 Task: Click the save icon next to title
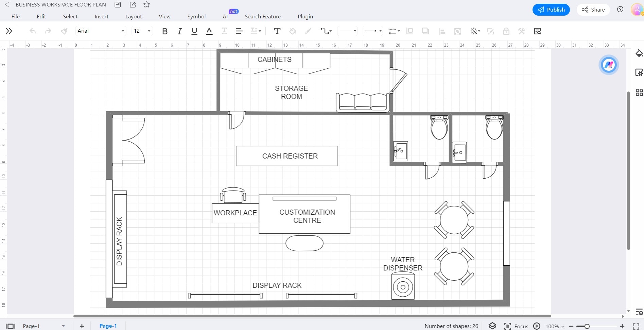pyautogui.click(x=118, y=4)
